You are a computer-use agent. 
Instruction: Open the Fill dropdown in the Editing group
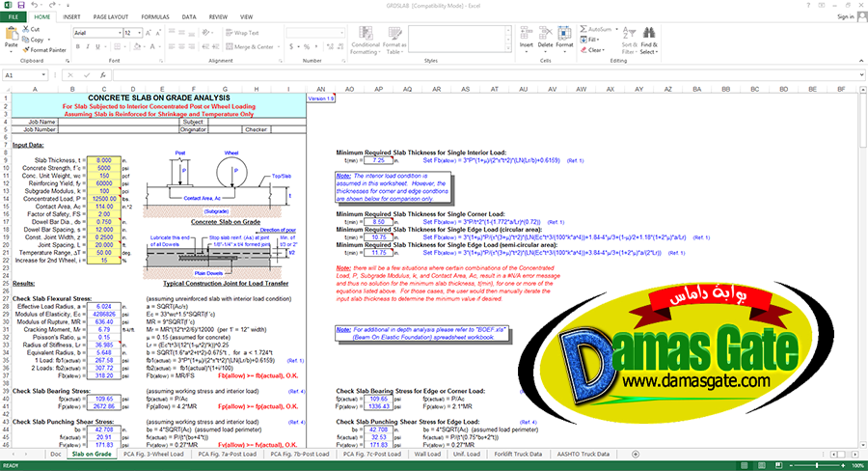point(589,40)
